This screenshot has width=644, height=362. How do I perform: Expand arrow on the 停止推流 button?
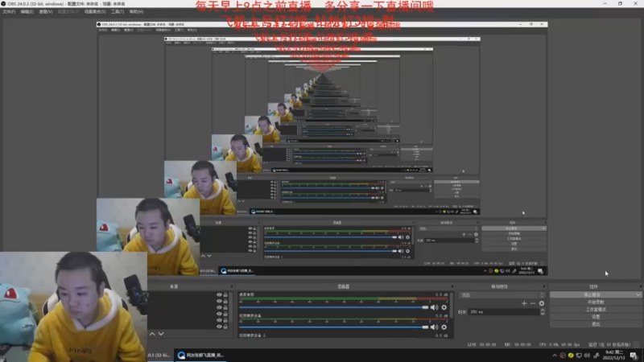pos(638,294)
